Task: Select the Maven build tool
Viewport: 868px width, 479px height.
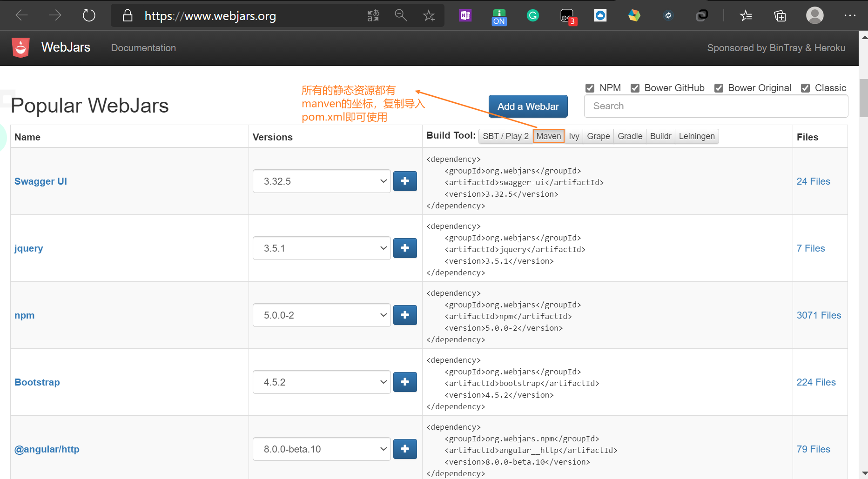Action: [549, 136]
